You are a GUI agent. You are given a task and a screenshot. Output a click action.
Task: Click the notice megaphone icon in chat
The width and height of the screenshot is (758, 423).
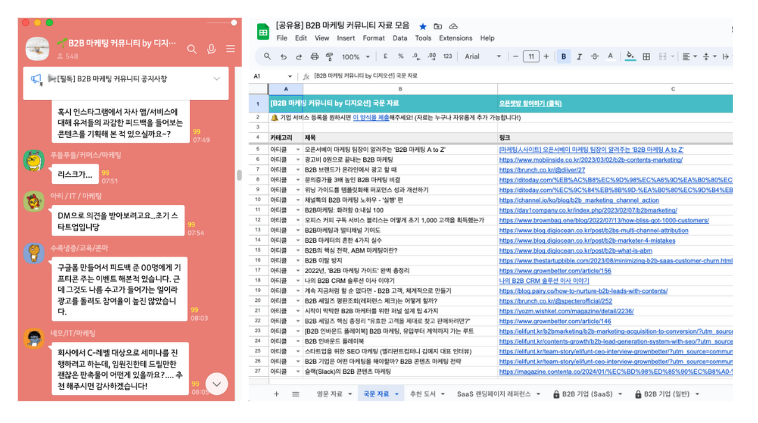(36, 79)
